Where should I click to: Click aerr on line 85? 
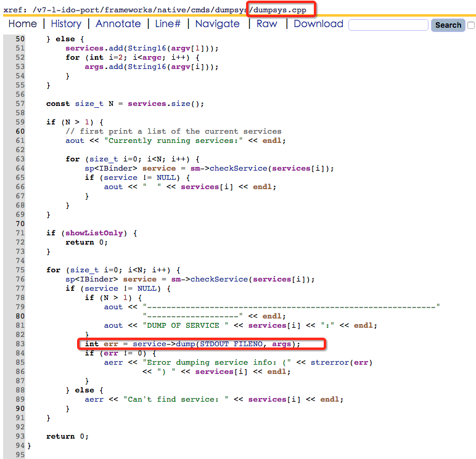tap(113, 362)
